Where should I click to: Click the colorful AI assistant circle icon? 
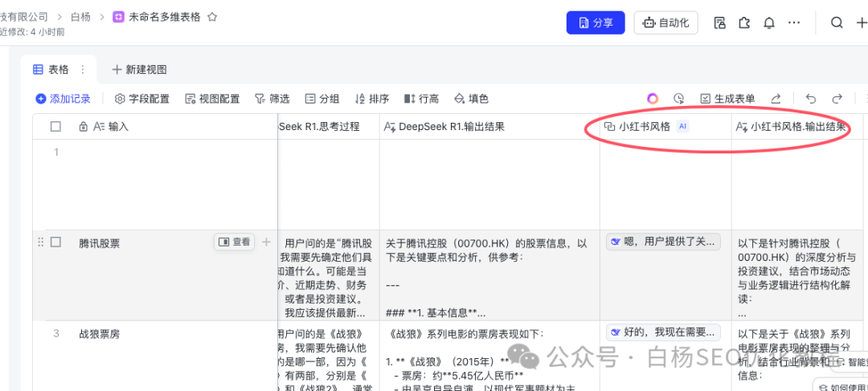pyautogui.click(x=653, y=99)
